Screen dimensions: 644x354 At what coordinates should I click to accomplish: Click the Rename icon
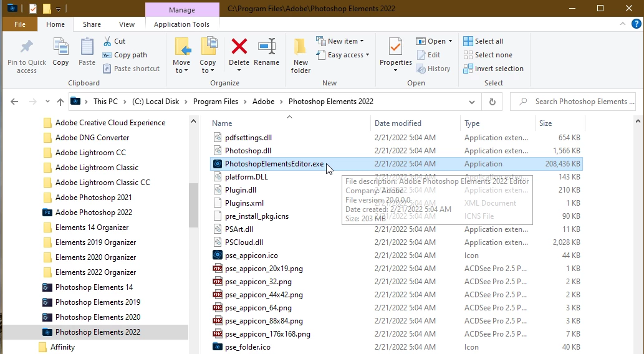(x=267, y=46)
